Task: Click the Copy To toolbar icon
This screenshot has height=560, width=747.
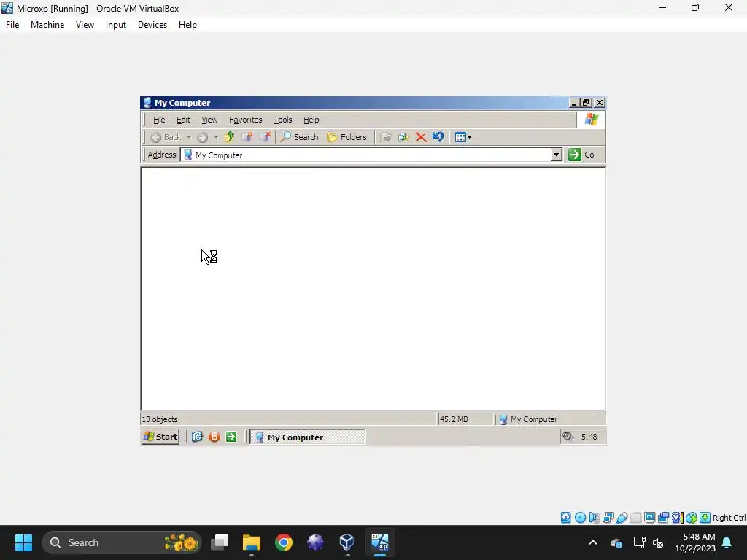Action: click(403, 137)
